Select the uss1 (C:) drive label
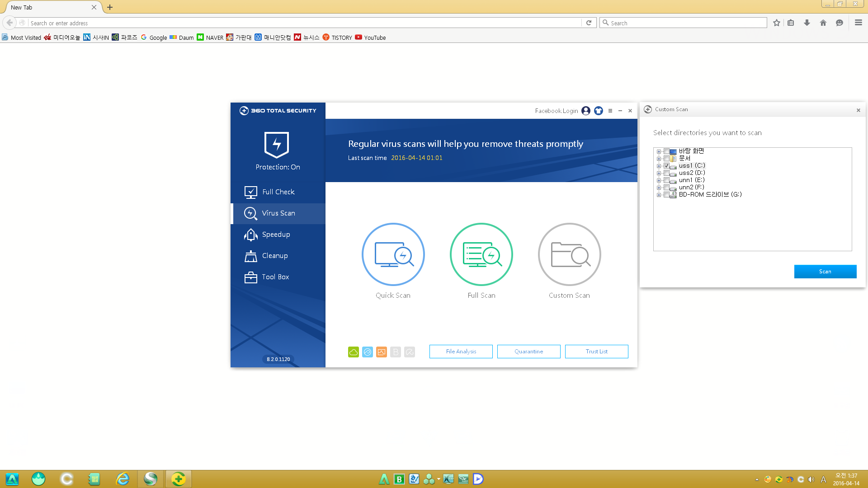868x488 pixels. click(692, 166)
